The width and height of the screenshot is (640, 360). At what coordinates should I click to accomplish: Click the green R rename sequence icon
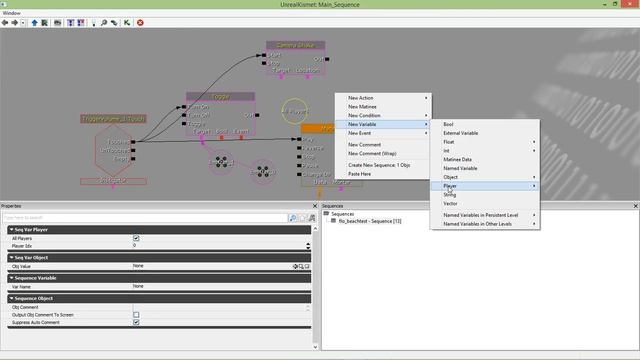44,23
